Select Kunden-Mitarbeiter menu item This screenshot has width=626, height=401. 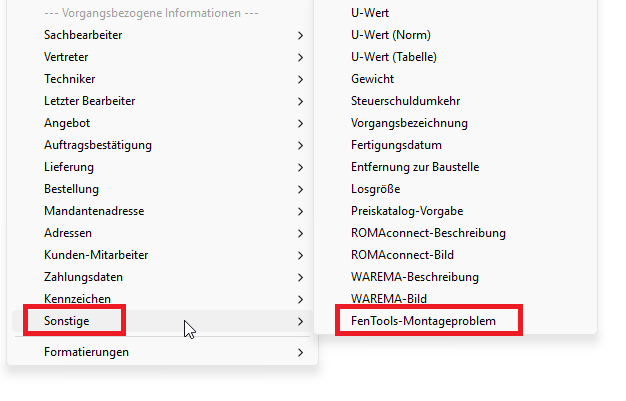pyautogui.click(x=95, y=255)
